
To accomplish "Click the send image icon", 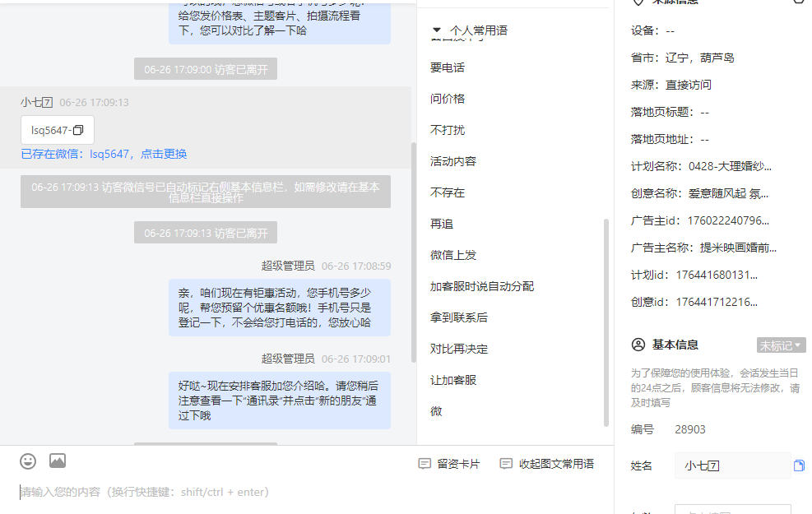I will (x=58, y=461).
